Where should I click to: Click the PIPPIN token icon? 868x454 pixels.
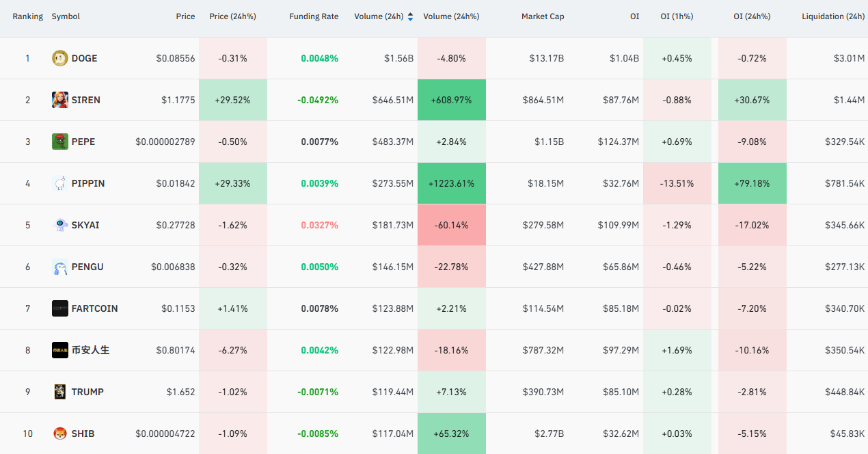(60, 183)
